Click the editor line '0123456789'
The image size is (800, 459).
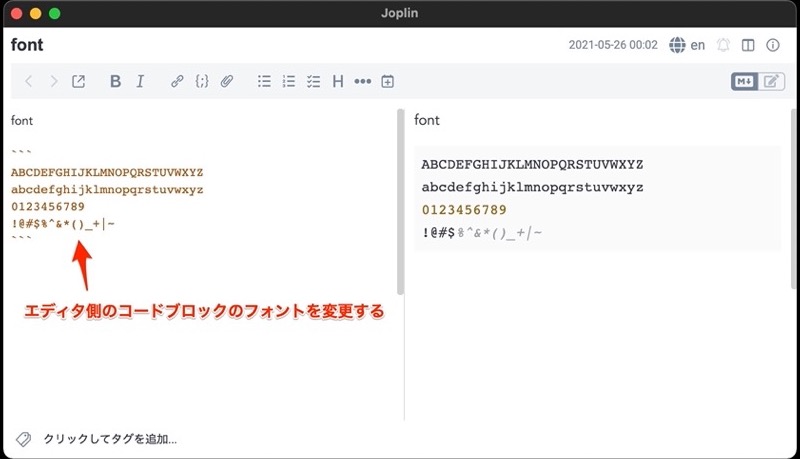pyautogui.click(x=48, y=207)
